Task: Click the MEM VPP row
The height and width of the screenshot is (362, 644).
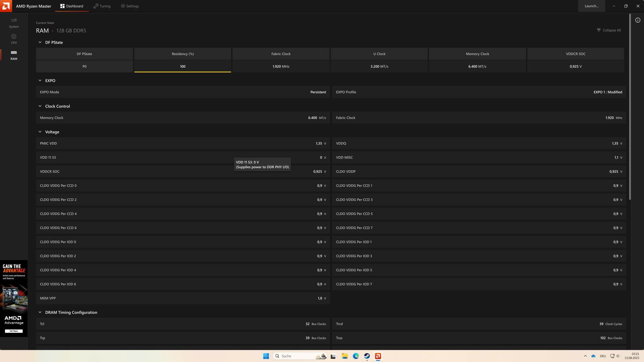Action: 183,298
